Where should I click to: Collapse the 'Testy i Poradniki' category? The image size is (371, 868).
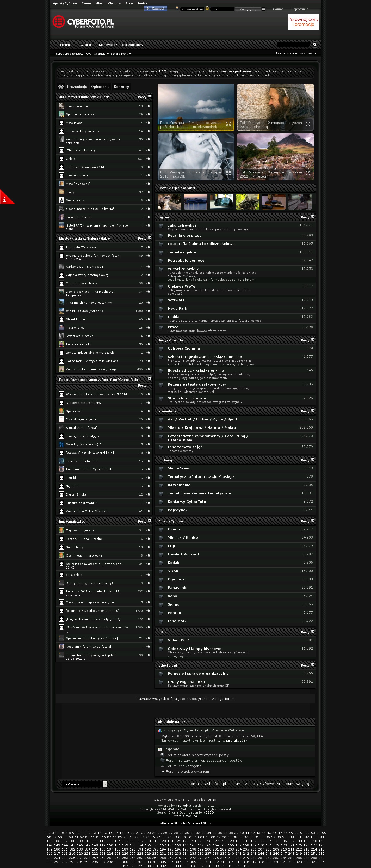point(313,339)
